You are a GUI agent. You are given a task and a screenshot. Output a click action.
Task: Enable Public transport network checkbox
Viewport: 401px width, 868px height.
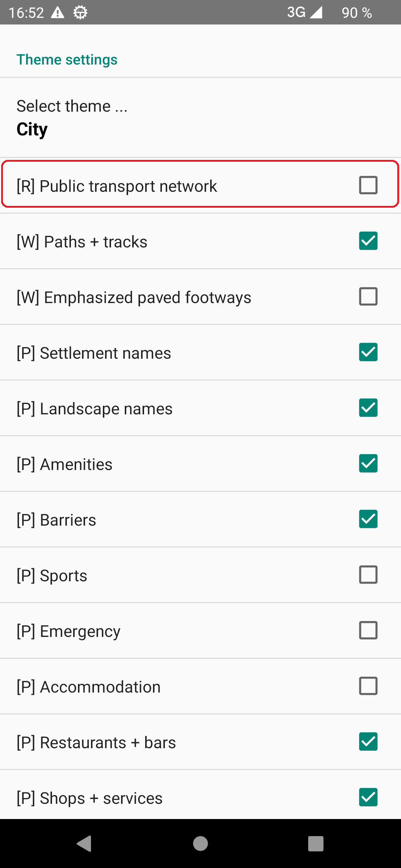point(368,185)
